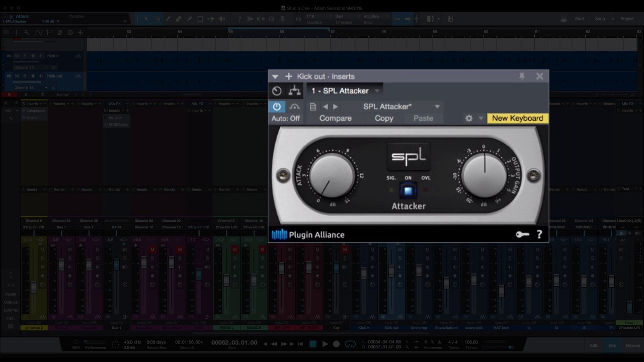644x362 pixels.
Task: Select the Range tool in toolbar
Action: point(157,19)
